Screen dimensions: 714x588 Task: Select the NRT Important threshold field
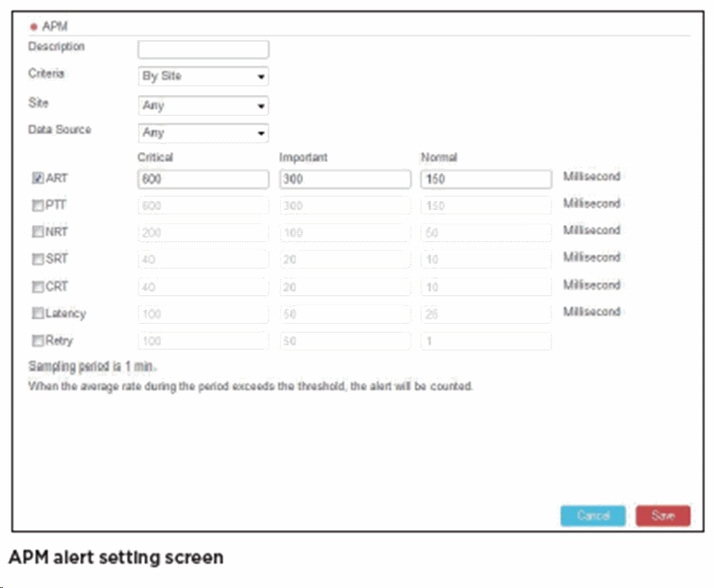click(x=344, y=233)
